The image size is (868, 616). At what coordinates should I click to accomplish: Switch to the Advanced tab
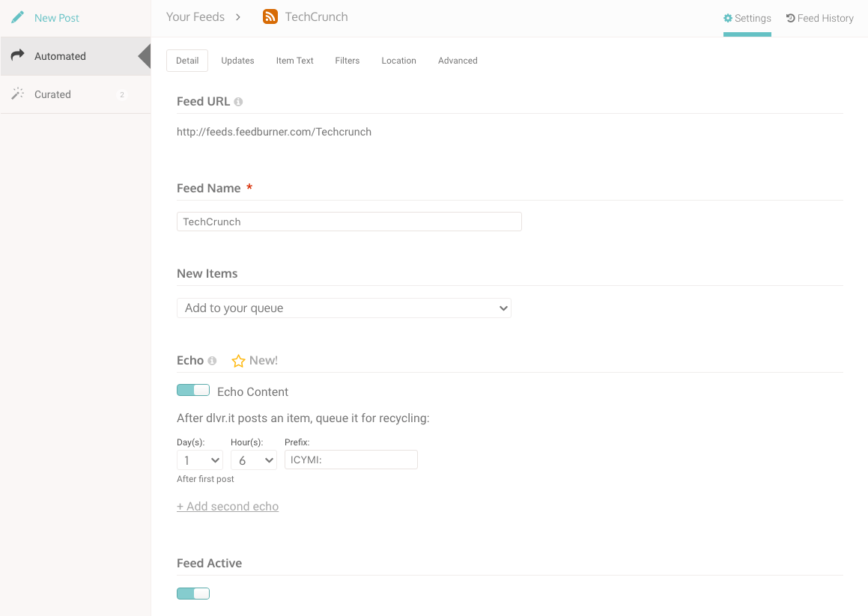click(458, 61)
